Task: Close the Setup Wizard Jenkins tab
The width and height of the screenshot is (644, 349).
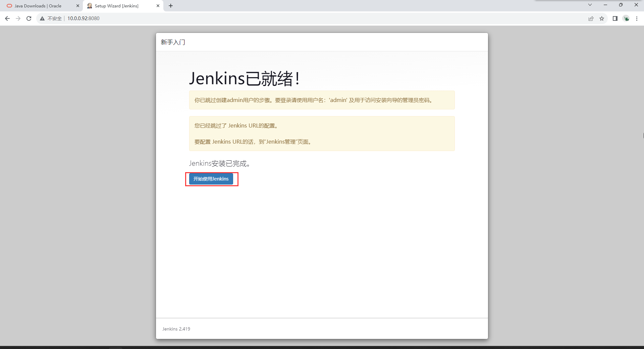Action: pyautogui.click(x=158, y=6)
